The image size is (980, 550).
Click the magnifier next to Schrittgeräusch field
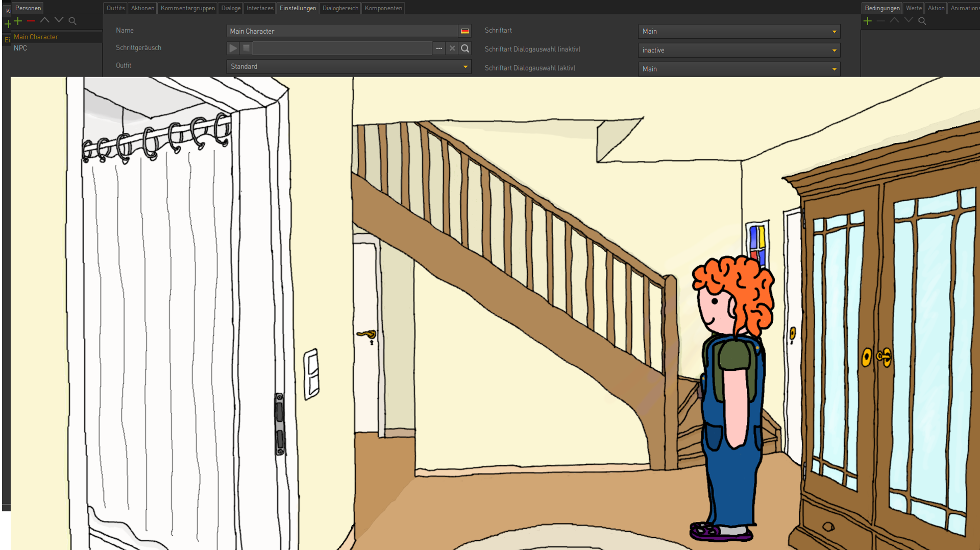[465, 49]
